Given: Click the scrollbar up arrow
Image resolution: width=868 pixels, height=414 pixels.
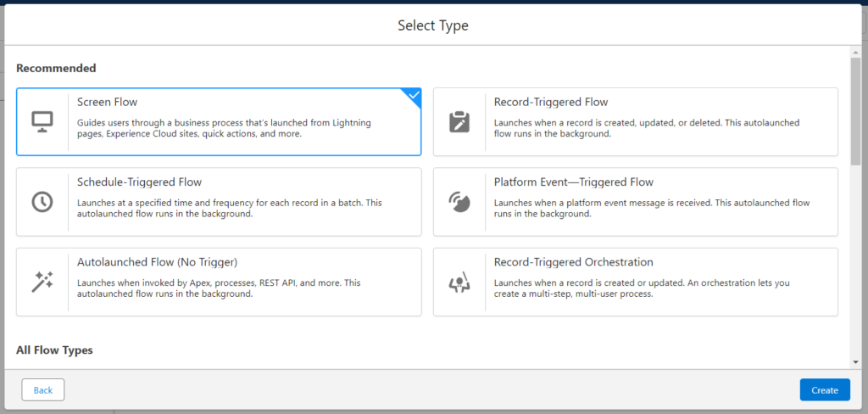Looking at the screenshot, I should pyautogui.click(x=856, y=52).
